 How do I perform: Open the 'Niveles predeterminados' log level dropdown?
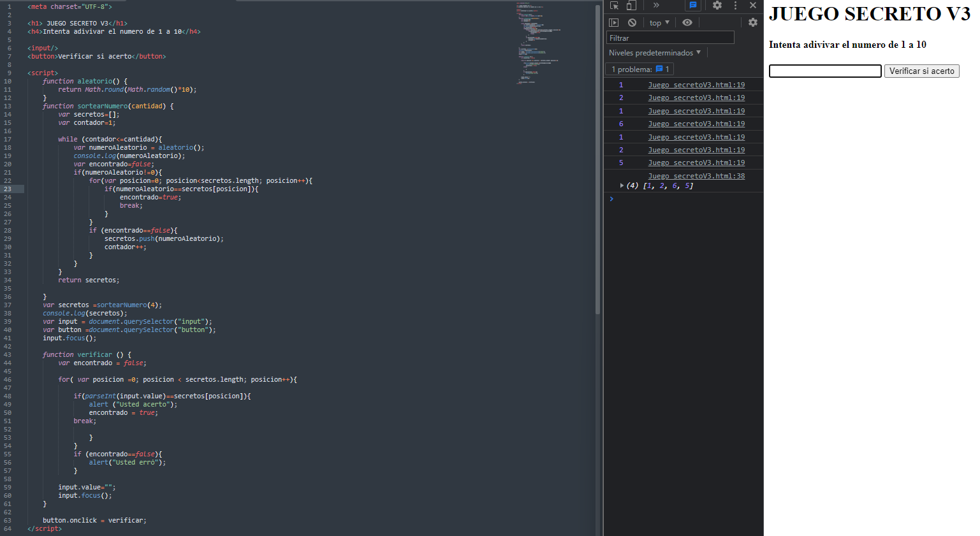coord(655,53)
